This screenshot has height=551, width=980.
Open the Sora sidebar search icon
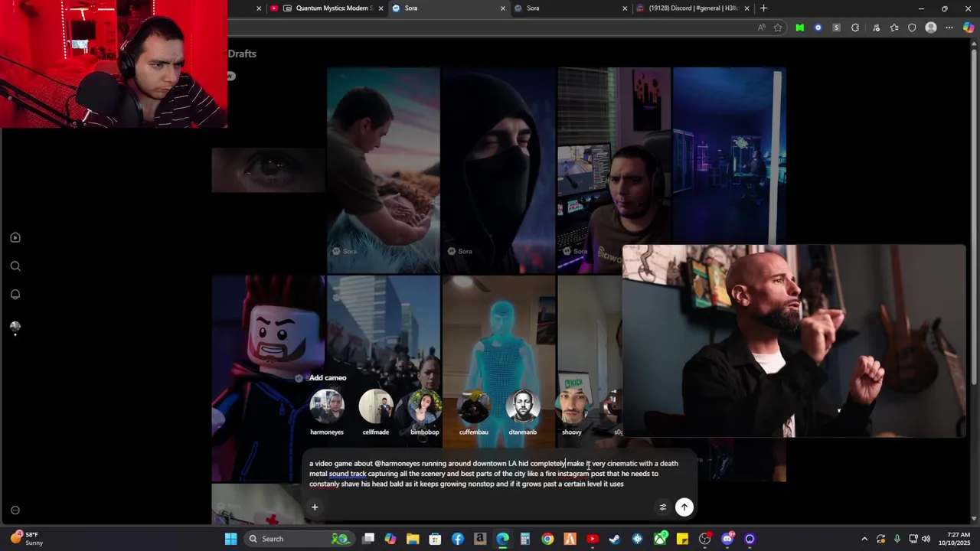pyautogui.click(x=15, y=266)
